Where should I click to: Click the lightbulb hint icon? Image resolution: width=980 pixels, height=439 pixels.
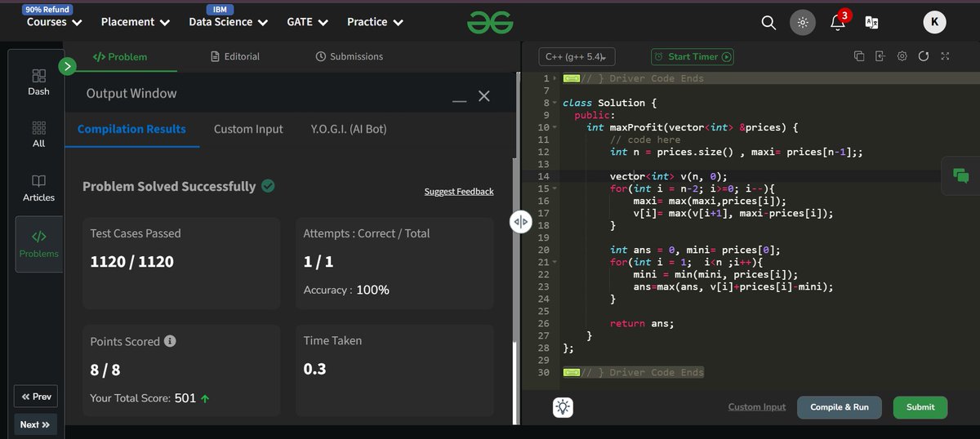click(x=563, y=407)
